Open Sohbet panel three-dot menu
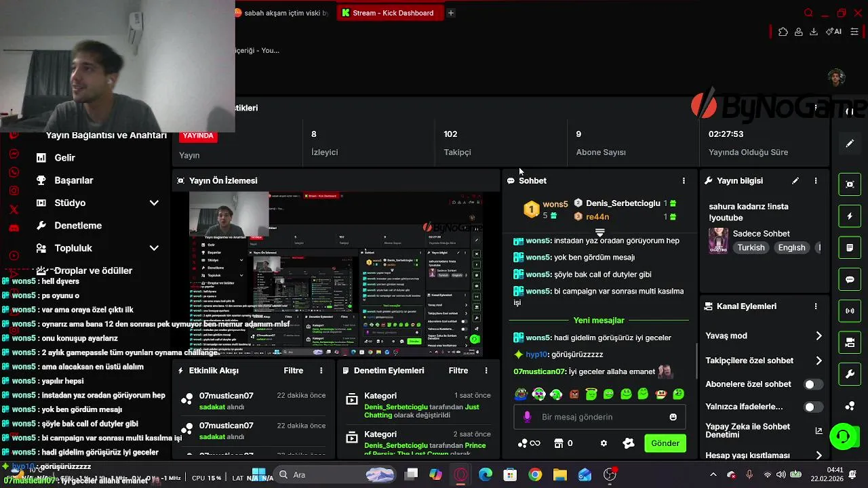868x488 pixels. [x=684, y=181]
